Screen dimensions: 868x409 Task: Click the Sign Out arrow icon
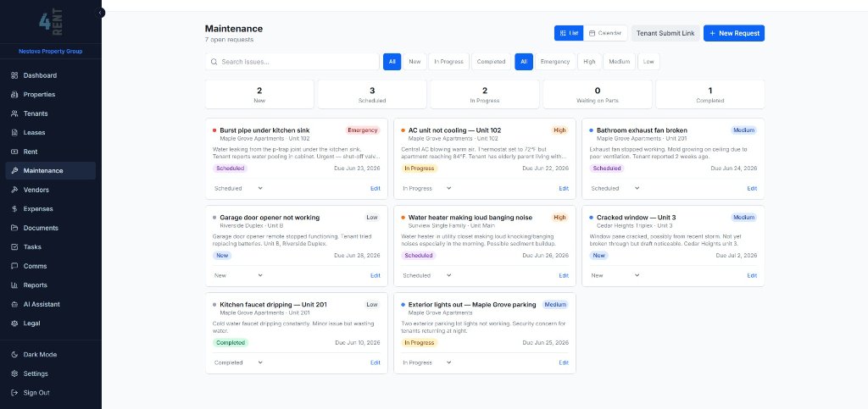pos(14,392)
